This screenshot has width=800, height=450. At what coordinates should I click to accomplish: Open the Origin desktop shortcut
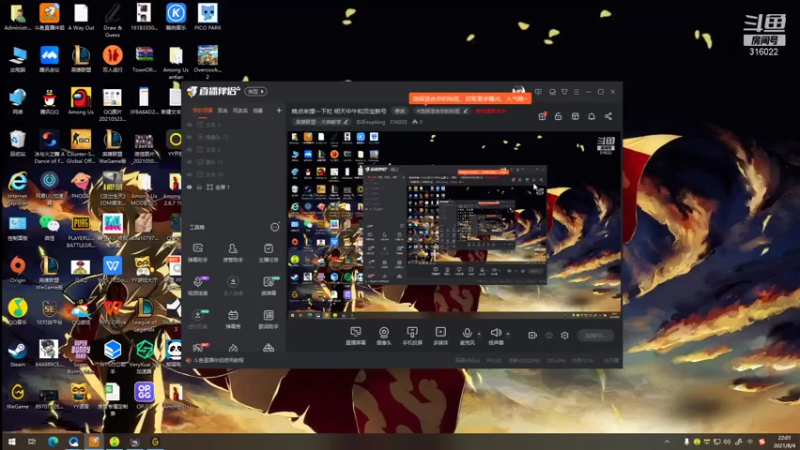17,269
